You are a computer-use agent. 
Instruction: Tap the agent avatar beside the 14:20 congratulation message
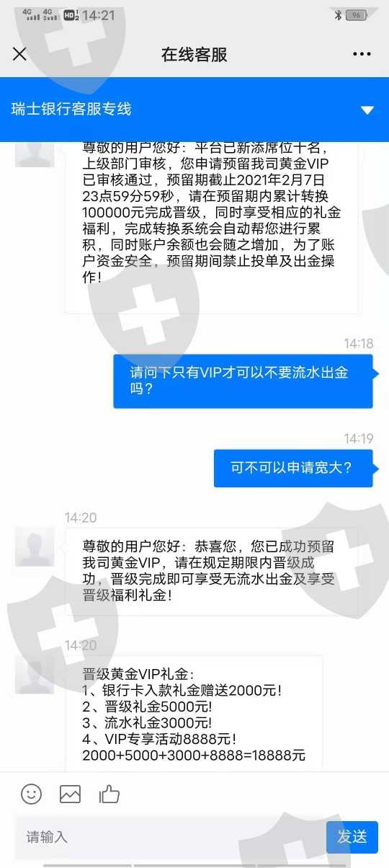35,547
